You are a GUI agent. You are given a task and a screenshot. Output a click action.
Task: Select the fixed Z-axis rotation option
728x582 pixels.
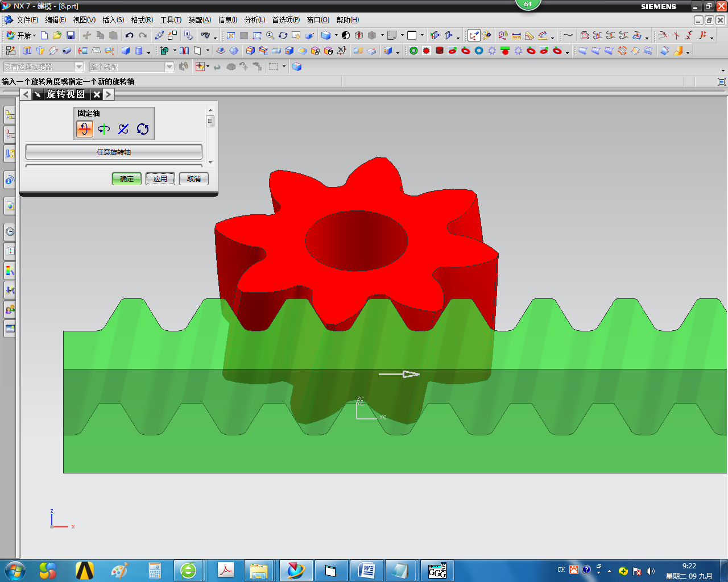(123, 129)
